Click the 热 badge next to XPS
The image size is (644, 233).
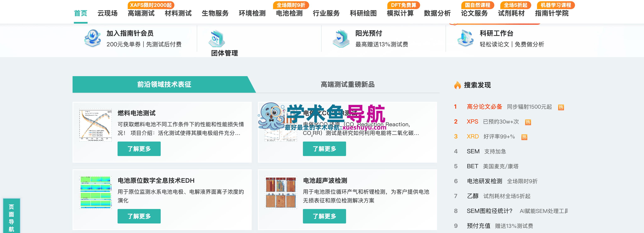(x=528, y=122)
